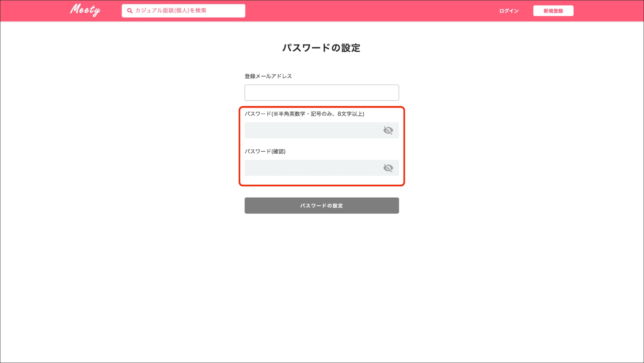Focus the 登録メールアドレス input field
This screenshot has height=363, width=644.
point(322,92)
